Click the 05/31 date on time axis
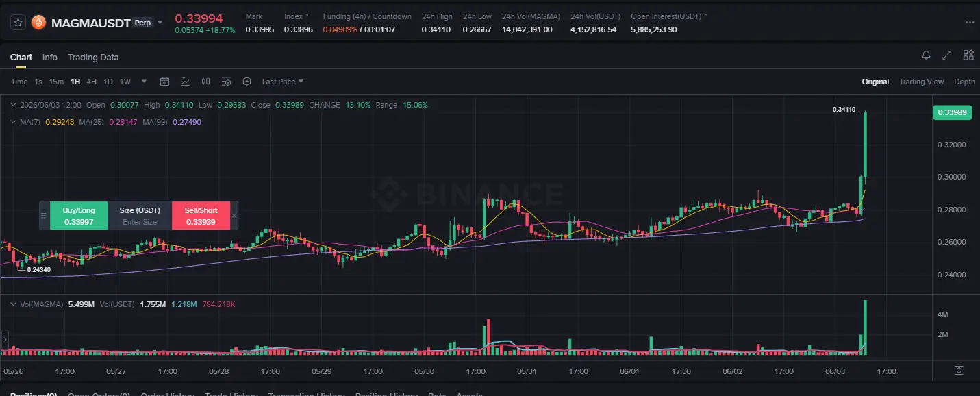This screenshot has width=980, height=396. point(526,371)
